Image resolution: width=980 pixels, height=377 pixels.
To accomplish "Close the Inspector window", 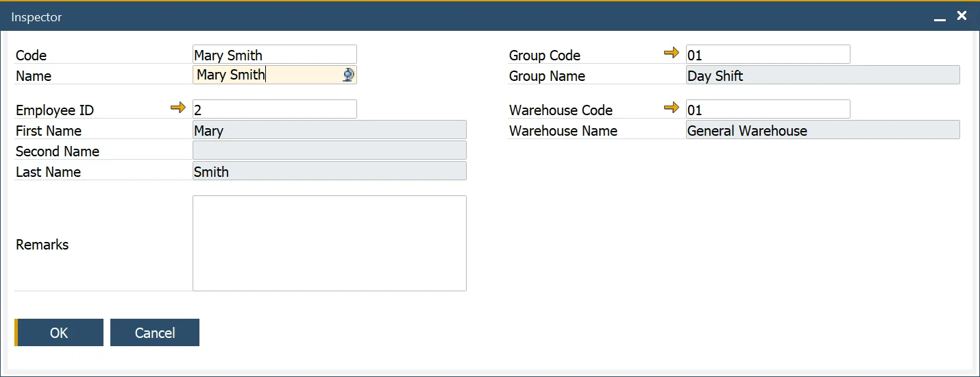I will (x=962, y=16).
